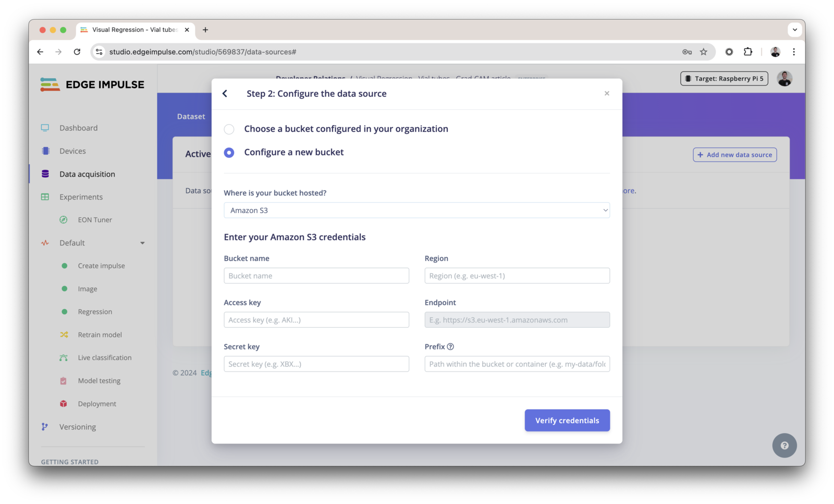
Task: Click the Deployment cube icon
Action: 64,403
